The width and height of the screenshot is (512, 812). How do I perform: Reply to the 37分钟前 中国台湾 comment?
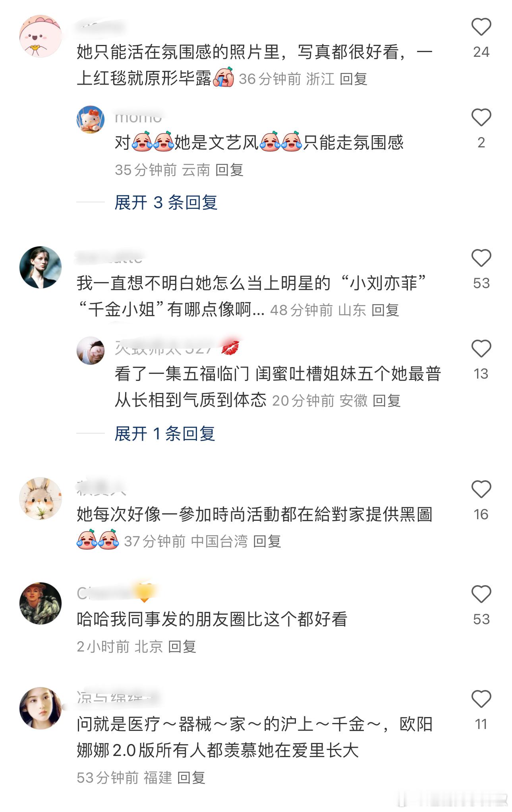(x=267, y=541)
